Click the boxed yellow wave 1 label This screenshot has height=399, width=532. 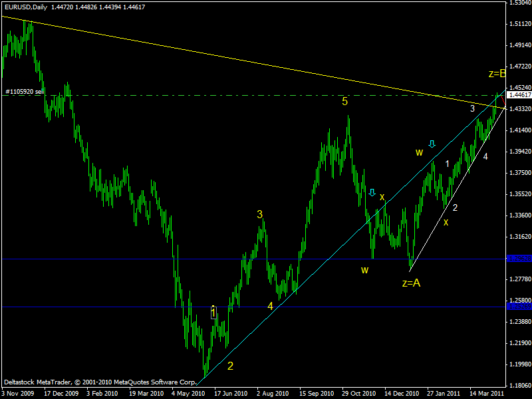(x=213, y=312)
